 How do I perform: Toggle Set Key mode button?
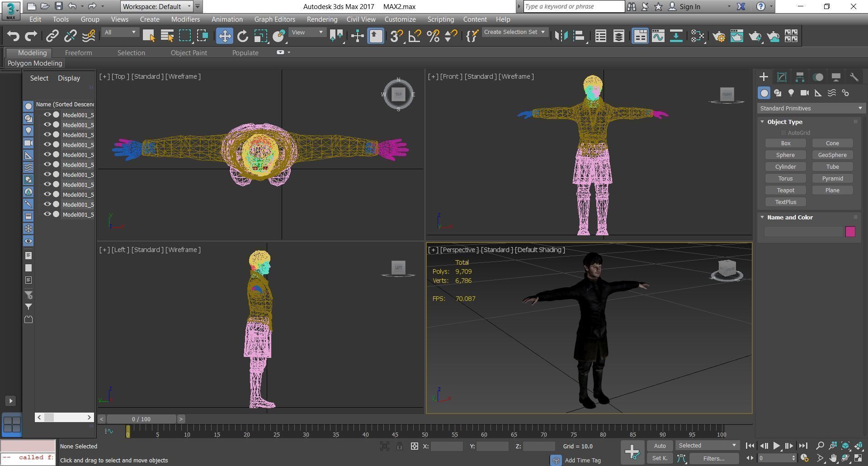pyautogui.click(x=660, y=458)
